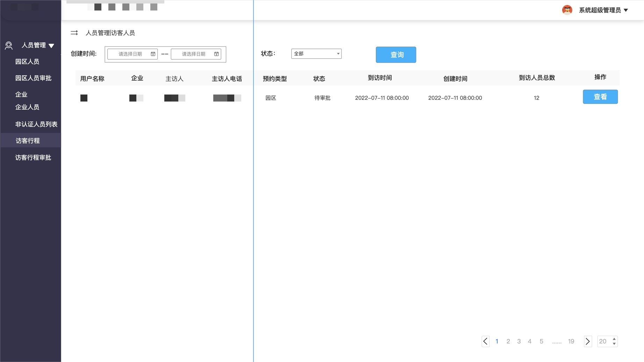
Task: Click the page size stepper showing 20
Action: click(x=608, y=341)
